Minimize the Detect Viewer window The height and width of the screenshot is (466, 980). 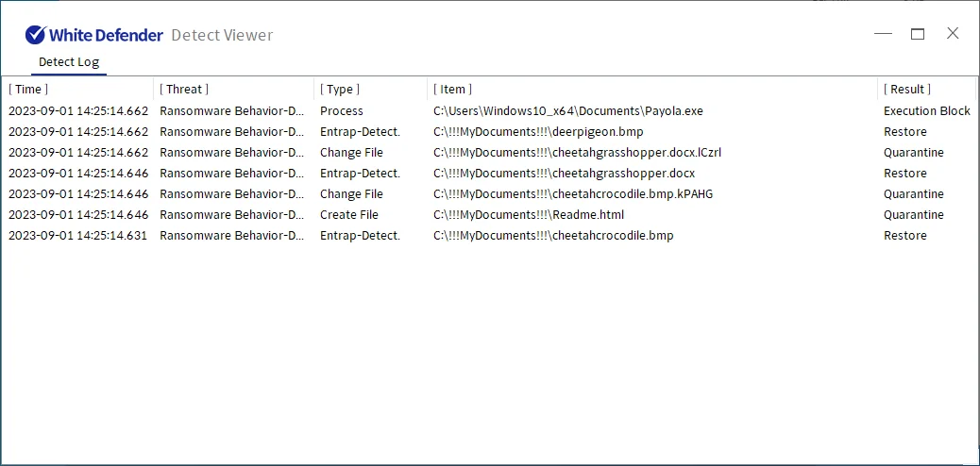pos(883,34)
